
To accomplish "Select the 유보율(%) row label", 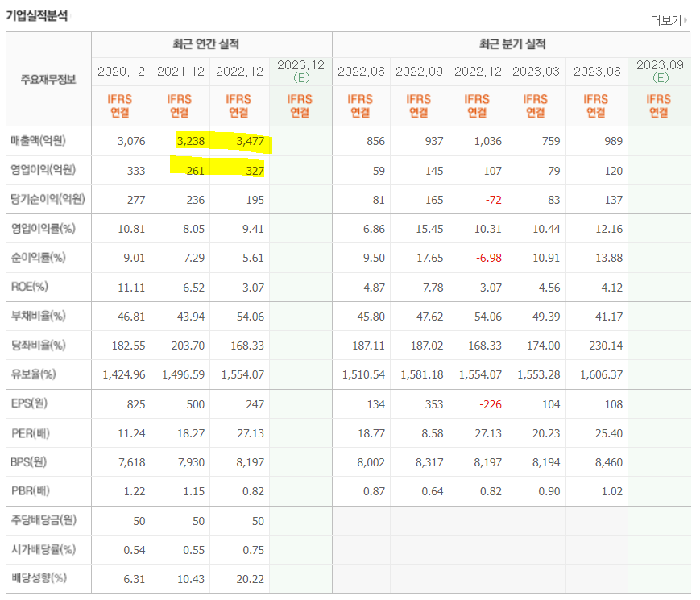I will click(34, 374).
